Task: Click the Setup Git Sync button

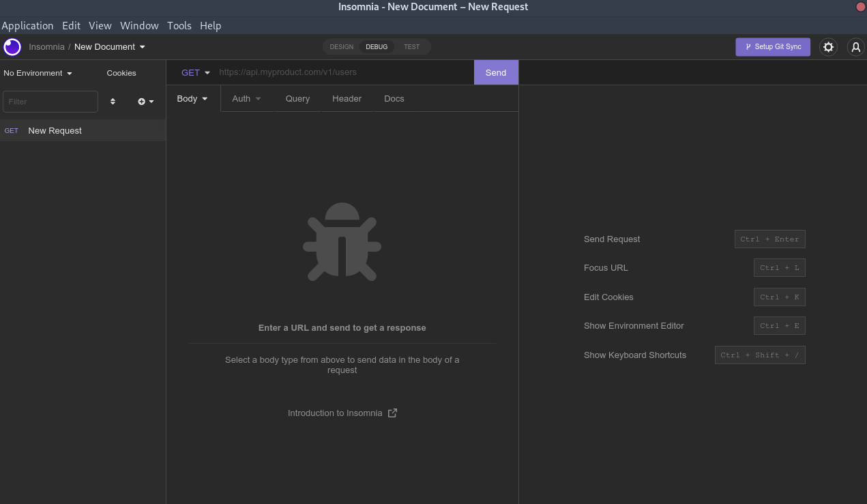Action: [x=773, y=47]
